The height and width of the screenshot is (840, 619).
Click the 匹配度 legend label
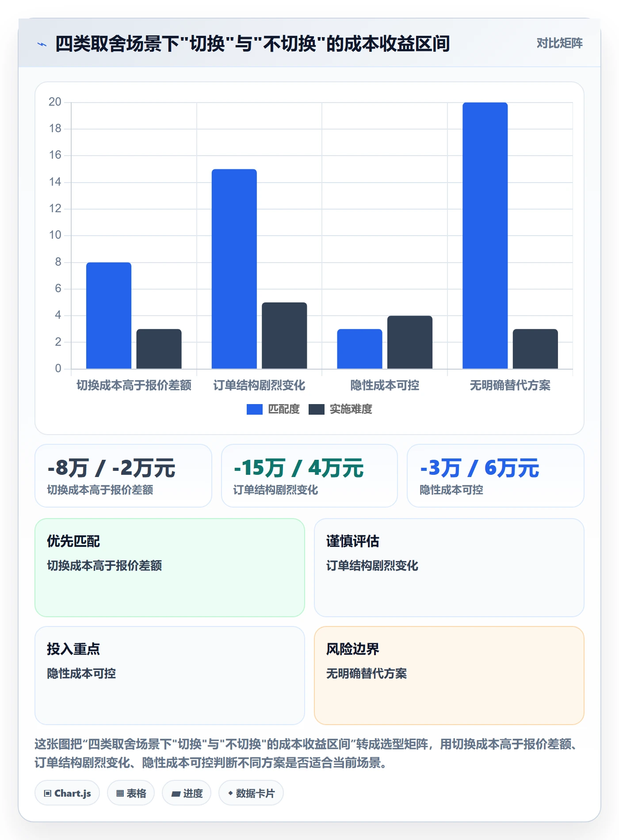[284, 409]
